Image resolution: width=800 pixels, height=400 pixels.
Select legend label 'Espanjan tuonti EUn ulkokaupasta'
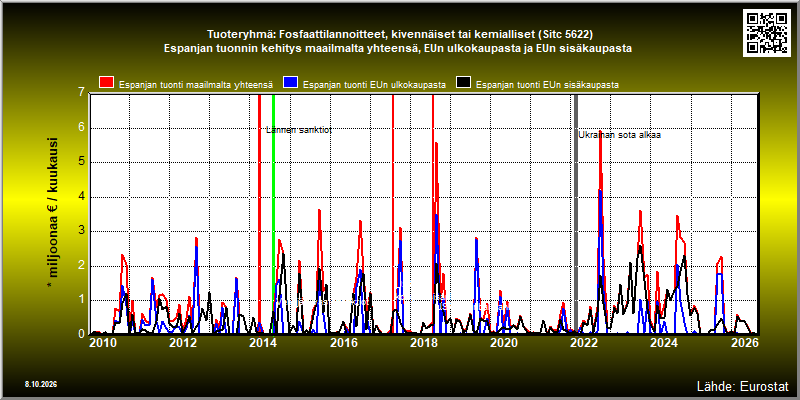374,85
